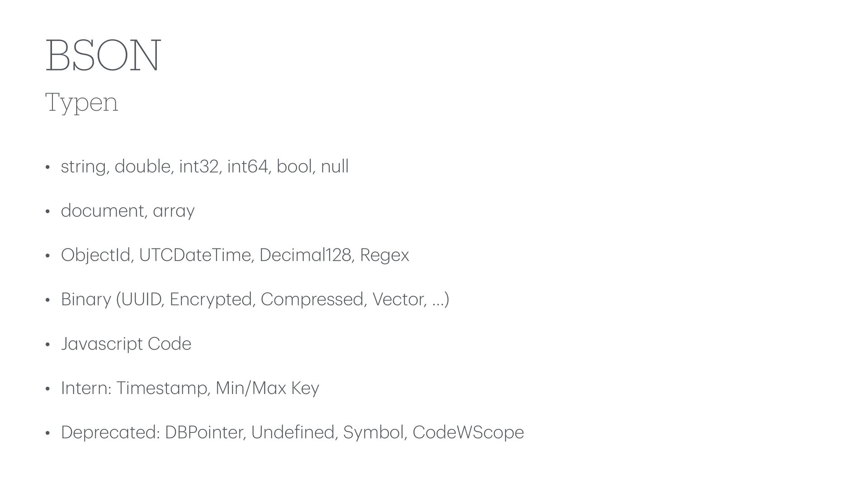Click the BSON slide title
The image size is (868, 488).
coord(103,56)
